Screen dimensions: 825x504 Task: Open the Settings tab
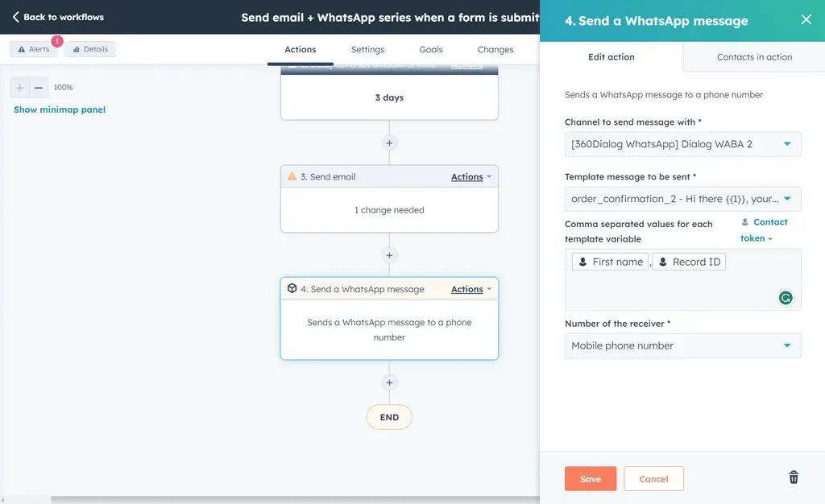pos(367,49)
